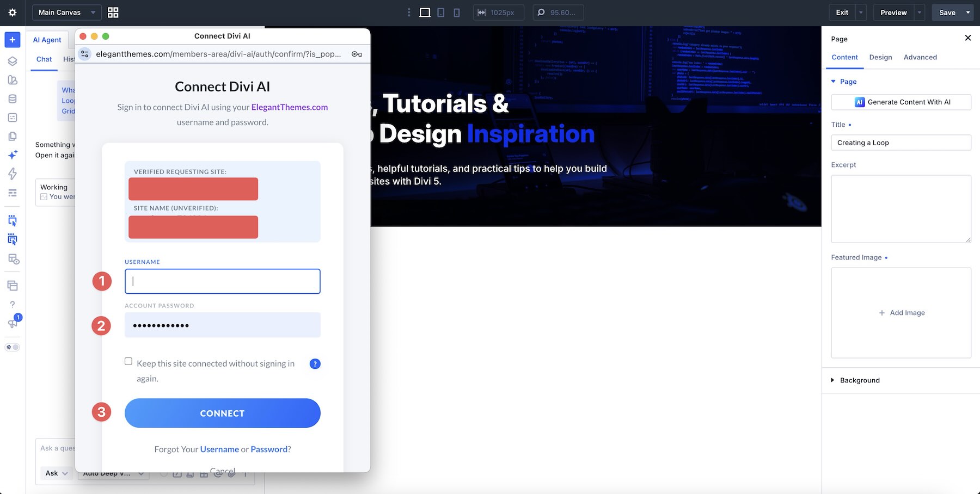The width and height of the screenshot is (980, 494).
Task: Open the Divi AI sparkle icon
Action: [13, 155]
